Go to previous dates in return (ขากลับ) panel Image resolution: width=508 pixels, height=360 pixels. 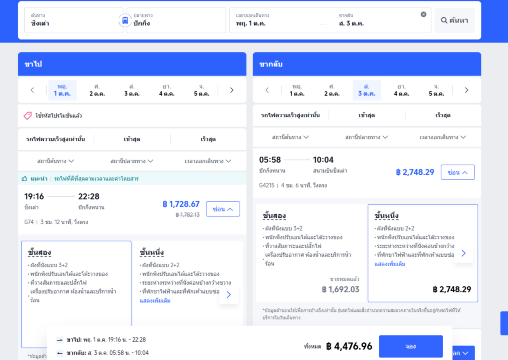pos(267,90)
